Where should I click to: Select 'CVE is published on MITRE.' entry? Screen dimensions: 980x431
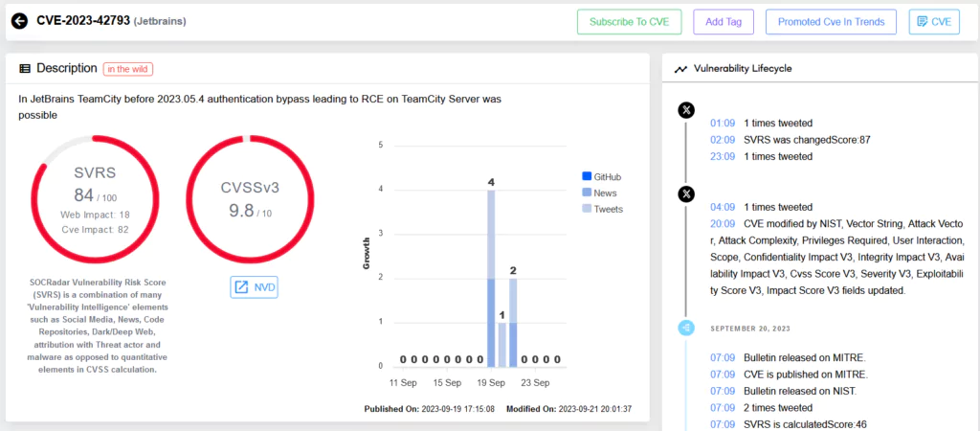(806, 374)
